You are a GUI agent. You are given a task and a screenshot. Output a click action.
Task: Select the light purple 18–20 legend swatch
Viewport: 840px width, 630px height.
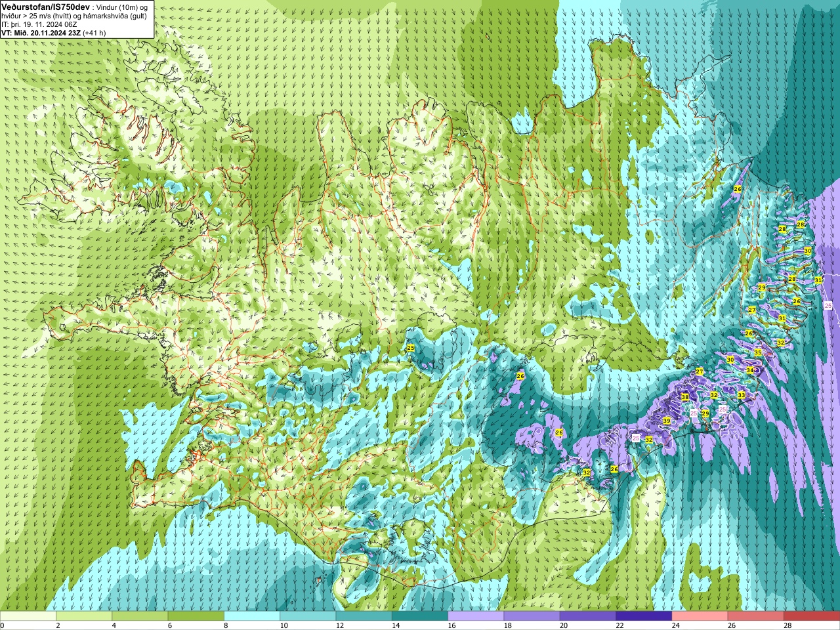[x=532, y=616]
